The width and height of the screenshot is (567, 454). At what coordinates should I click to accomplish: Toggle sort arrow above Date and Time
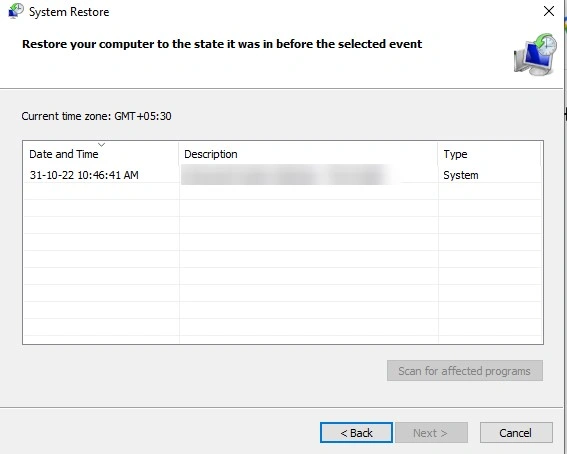[101, 145]
